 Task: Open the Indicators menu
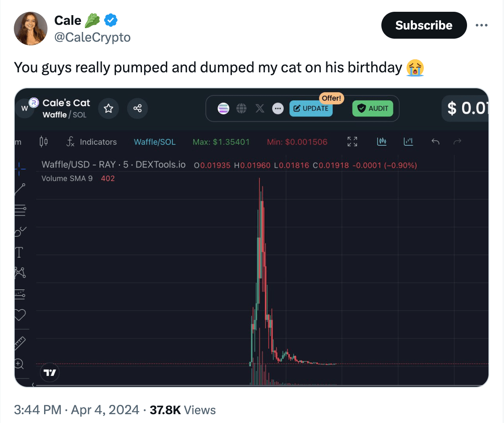click(92, 142)
